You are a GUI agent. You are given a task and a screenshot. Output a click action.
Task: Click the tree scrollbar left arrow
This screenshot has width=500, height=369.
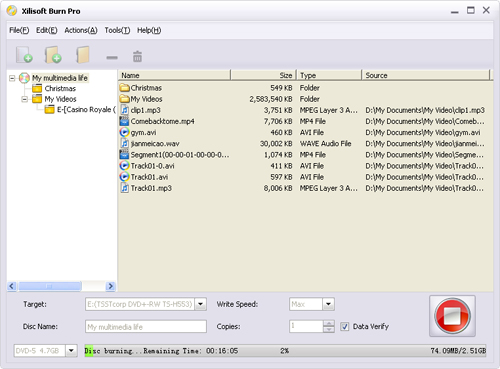tap(12, 286)
